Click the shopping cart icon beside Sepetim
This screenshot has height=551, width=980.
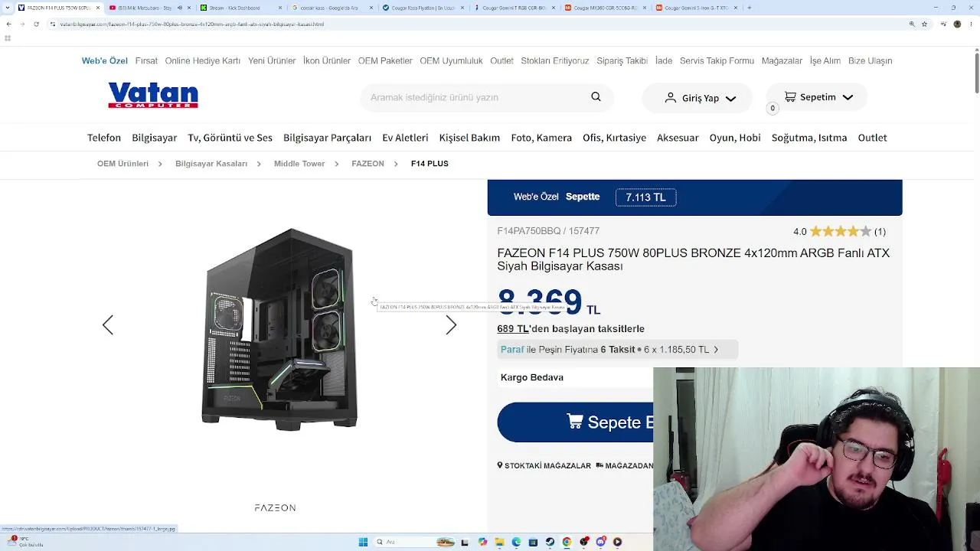point(790,97)
